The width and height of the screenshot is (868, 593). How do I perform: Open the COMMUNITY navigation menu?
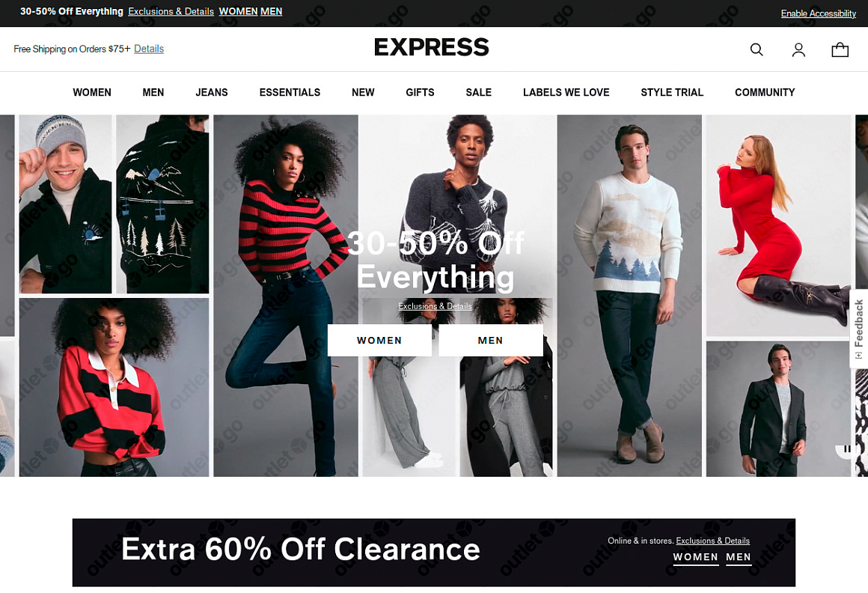point(765,92)
